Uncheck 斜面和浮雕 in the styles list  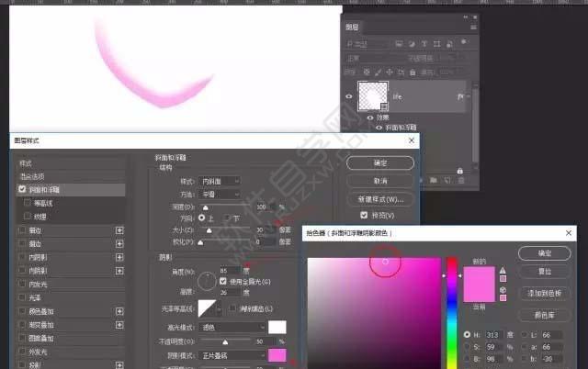(22, 189)
